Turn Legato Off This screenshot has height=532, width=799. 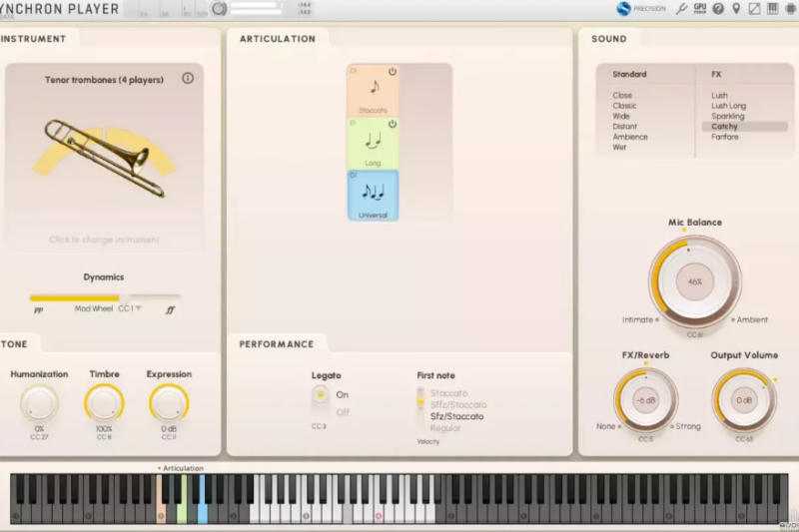[343, 412]
